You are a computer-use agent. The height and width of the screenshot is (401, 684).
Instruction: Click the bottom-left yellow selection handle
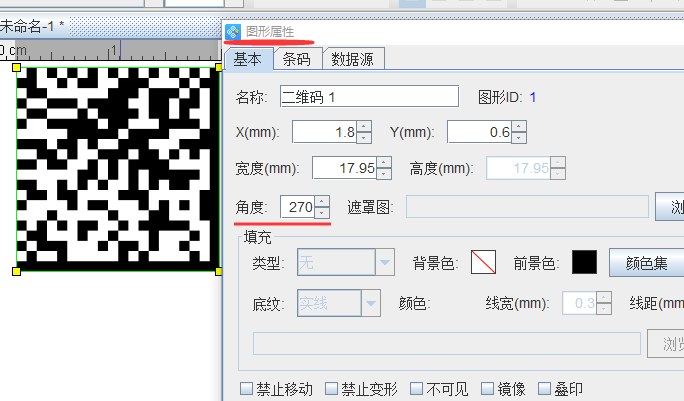(16, 271)
